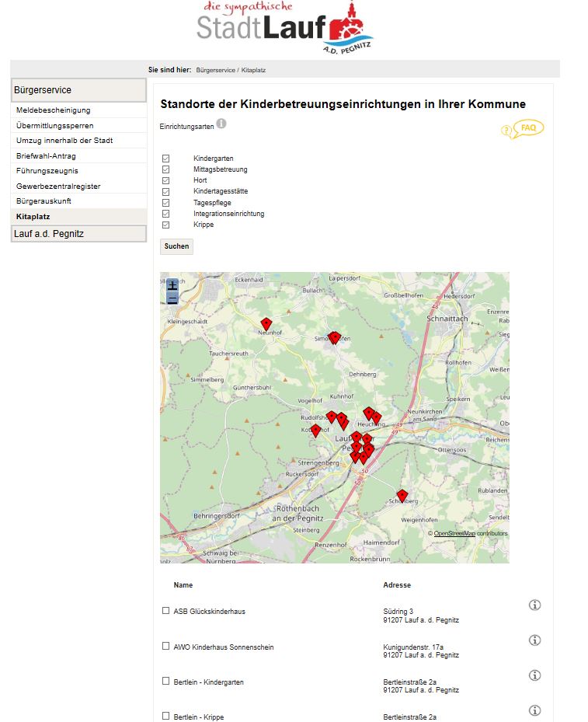The image size is (588, 722).
Task: Expand the Lauf a.d. Pegnitz section
Action: [x=78, y=234]
